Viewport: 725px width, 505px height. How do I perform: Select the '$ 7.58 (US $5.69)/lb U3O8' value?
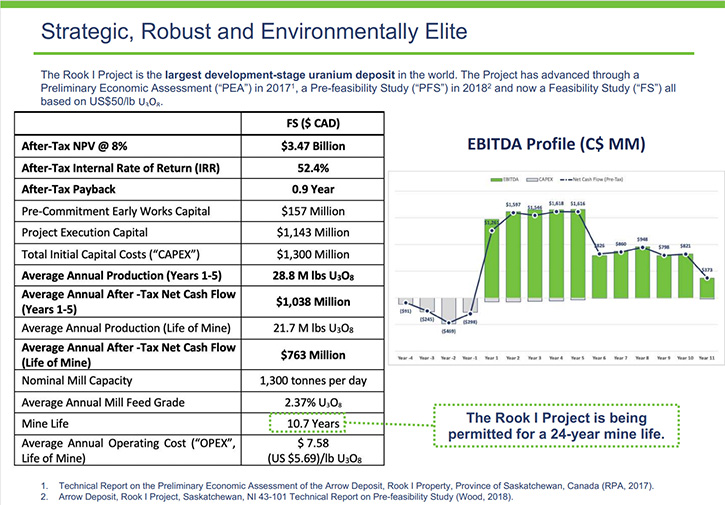pos(314,450)
